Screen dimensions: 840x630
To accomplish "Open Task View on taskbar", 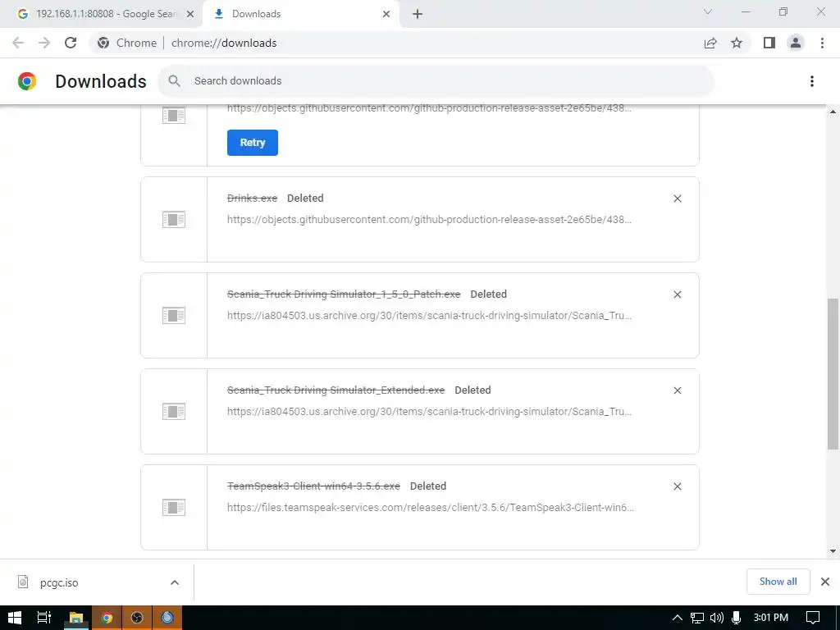I will [44, 618].
